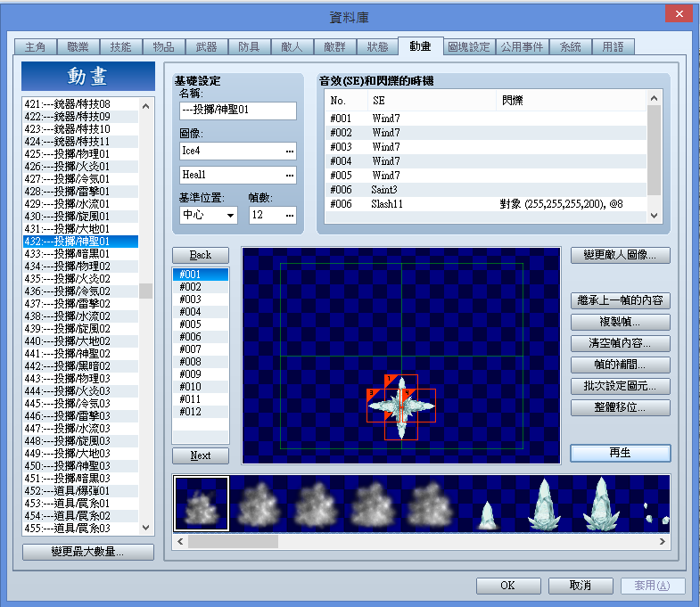Select frame #002 in frame list
The height and width of the screenshot is (607, 700).
coord(201,286)
